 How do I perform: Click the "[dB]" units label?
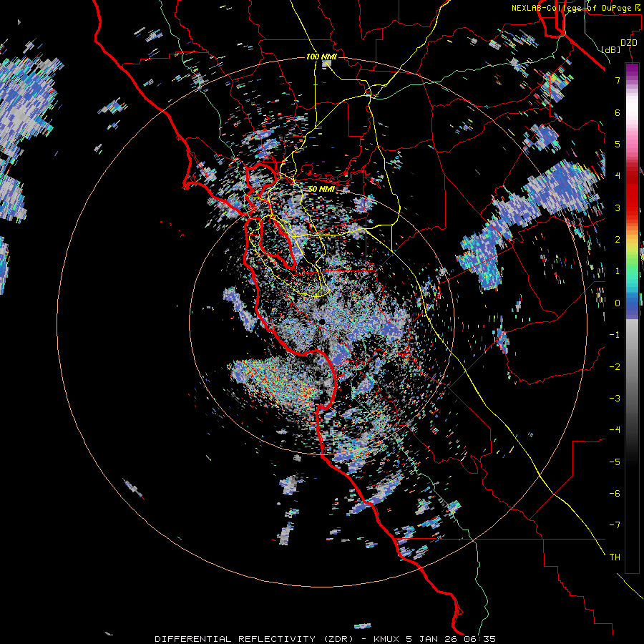click(611, 49)
